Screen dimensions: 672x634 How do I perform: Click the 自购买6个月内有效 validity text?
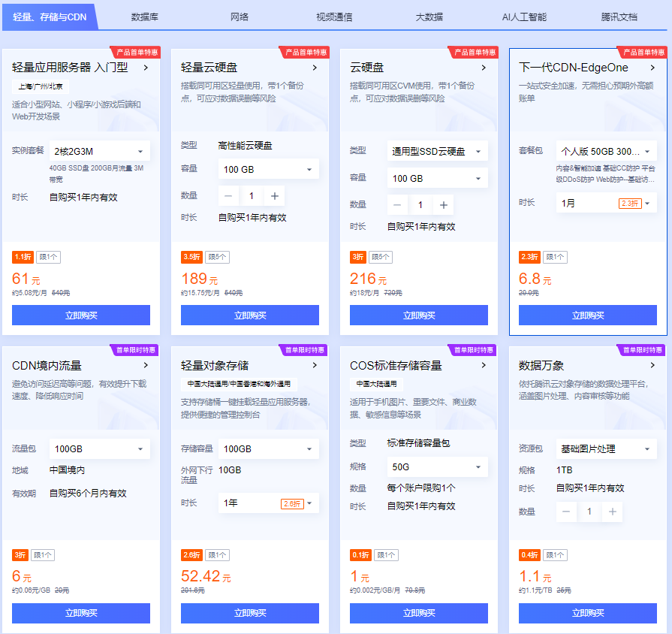[88, 494]
